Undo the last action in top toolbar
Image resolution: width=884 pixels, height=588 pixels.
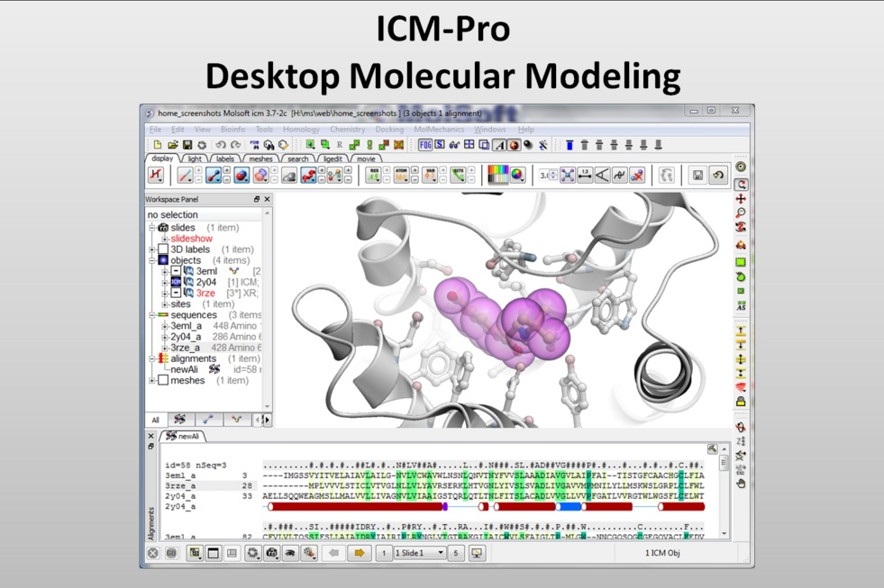click(x=221, y=145)
